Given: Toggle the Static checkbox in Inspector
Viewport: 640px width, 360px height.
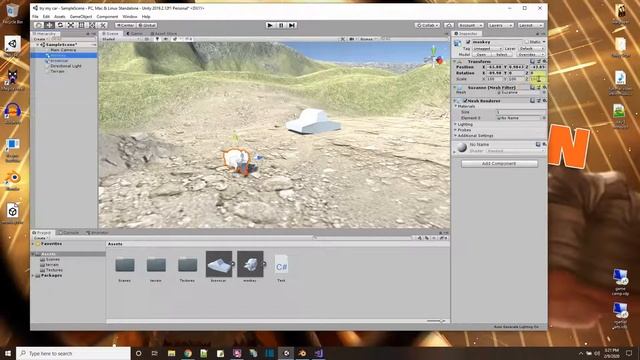Looking at the screenshot, I should [527, 42].
